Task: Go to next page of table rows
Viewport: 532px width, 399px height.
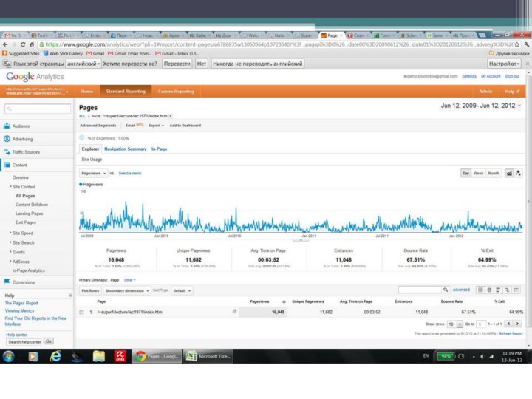Action: click(x=519, y=324)
